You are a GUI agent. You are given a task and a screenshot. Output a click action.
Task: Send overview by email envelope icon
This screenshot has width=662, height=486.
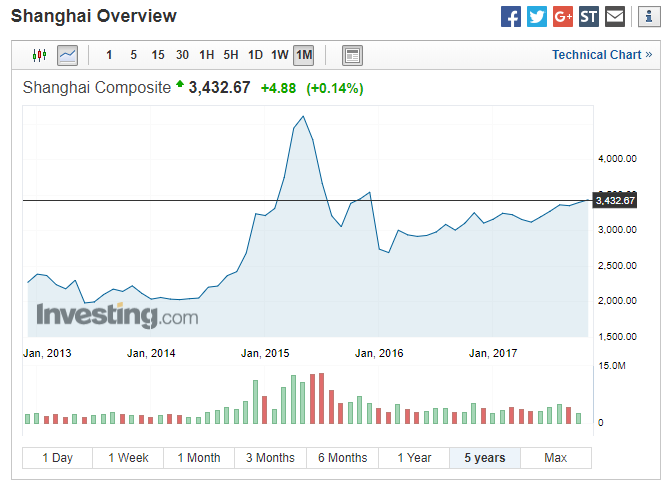tap(615, 17)
